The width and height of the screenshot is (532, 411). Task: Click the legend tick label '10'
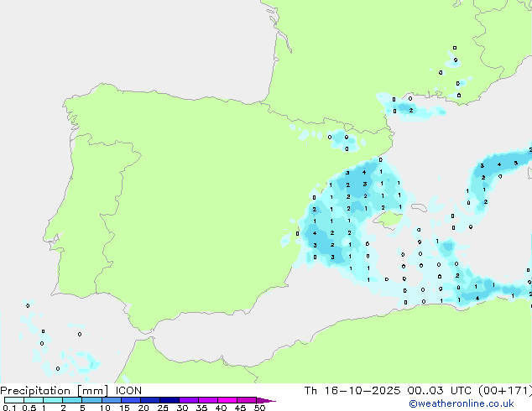point(105,408)
